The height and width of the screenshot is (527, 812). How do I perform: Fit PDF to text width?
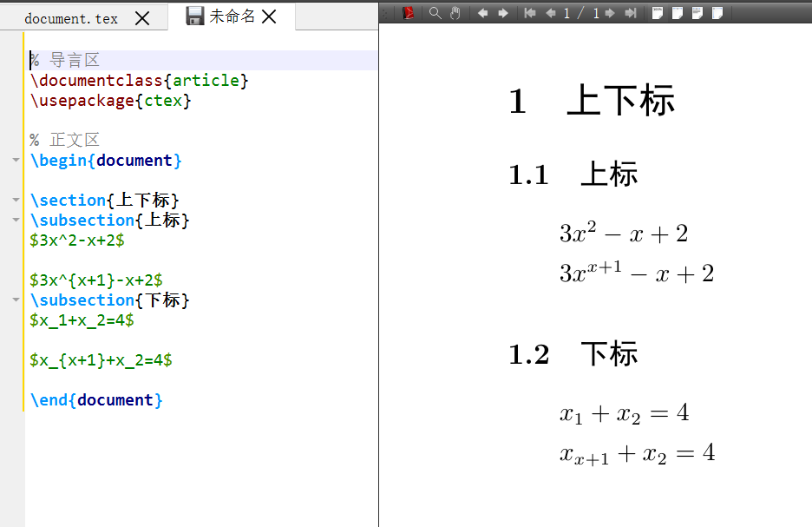click(x=697, y=13)
